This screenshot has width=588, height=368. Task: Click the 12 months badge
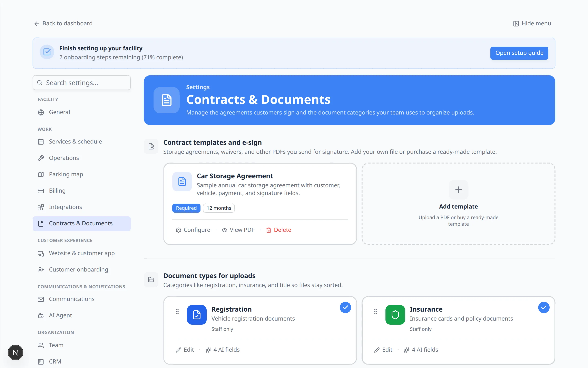[219, 208]
